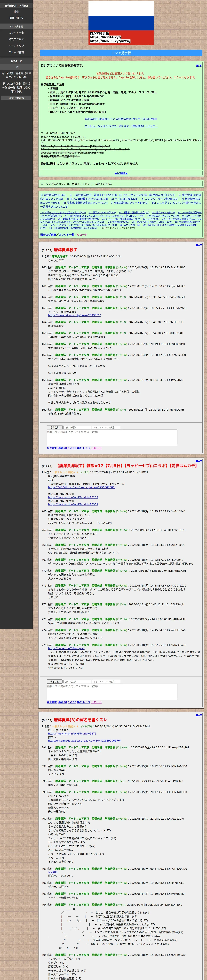Open 過去ログ倉庫 link below thread list
The image size is (207, 980).
pos(48,235)
